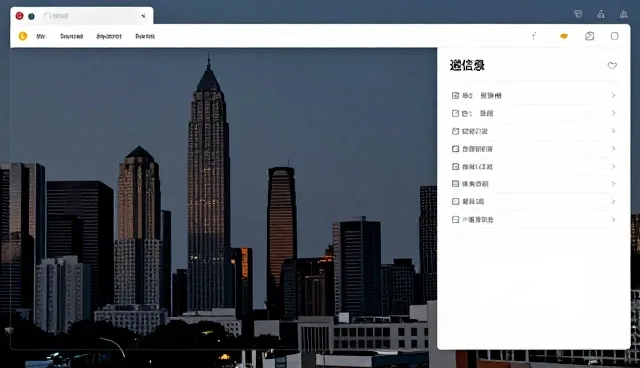This screenshot has height=368, width=640.
Task: Click the yellow circle icon in the toolbar
Action: click(23, 36)
